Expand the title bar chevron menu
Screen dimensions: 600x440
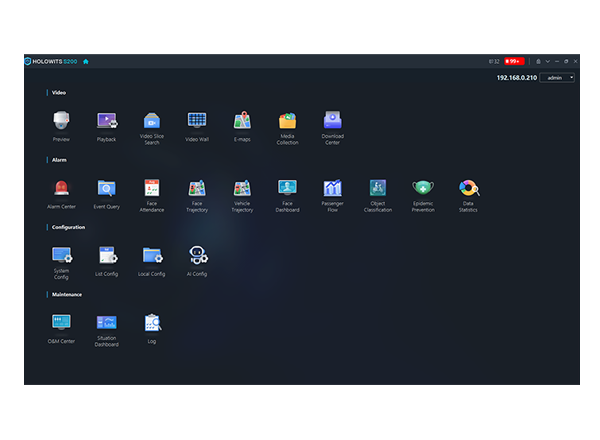coord(547,61)
